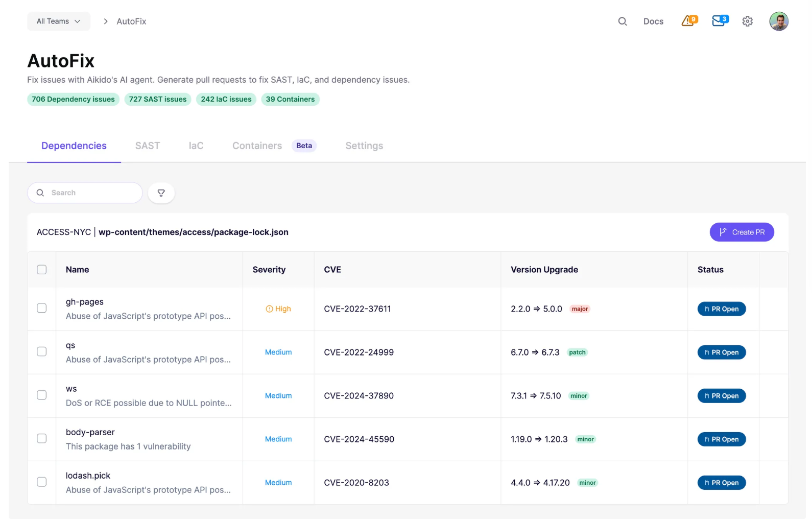Screen dimensions: 812x520
Task: Open the inbox mail icon with badge
Action: [720, 21]
